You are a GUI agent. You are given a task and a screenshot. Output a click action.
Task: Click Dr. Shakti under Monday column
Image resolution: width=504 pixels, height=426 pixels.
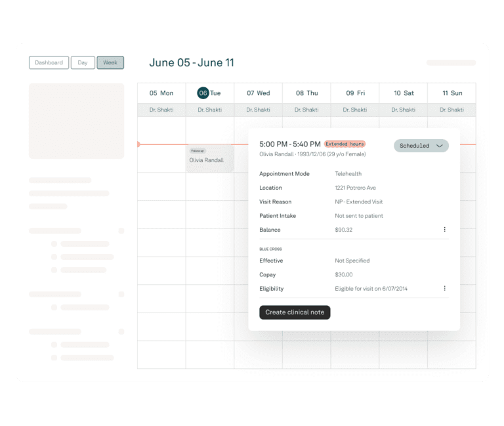[x=161, y=110]
